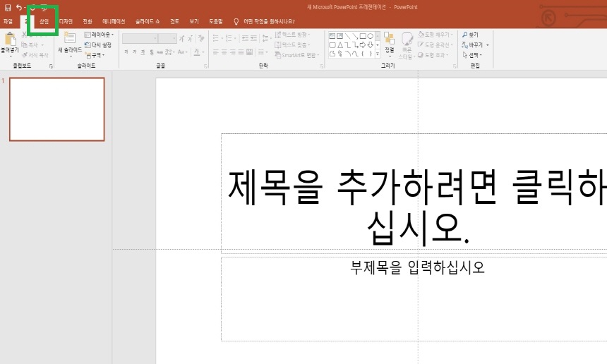The height and width of the screenshot is (364, 607).
Task: Click the 새 슬라이드 (New Slide) icon
Action: [x=70, y=38]
